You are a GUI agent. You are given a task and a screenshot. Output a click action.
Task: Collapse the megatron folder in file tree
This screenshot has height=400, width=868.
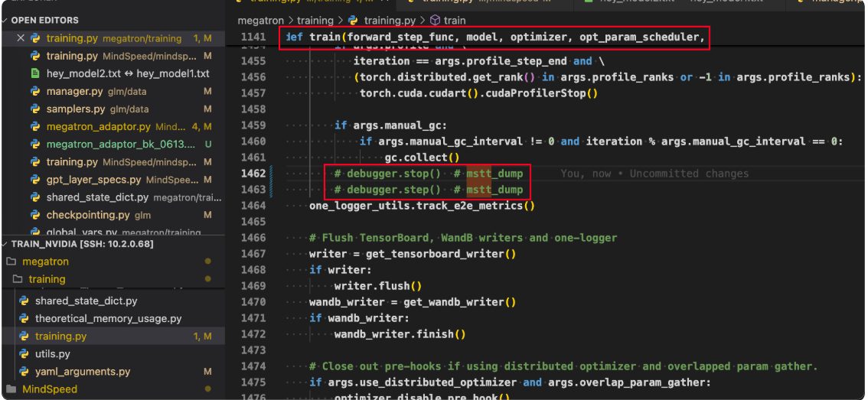[x=45, y=261]
